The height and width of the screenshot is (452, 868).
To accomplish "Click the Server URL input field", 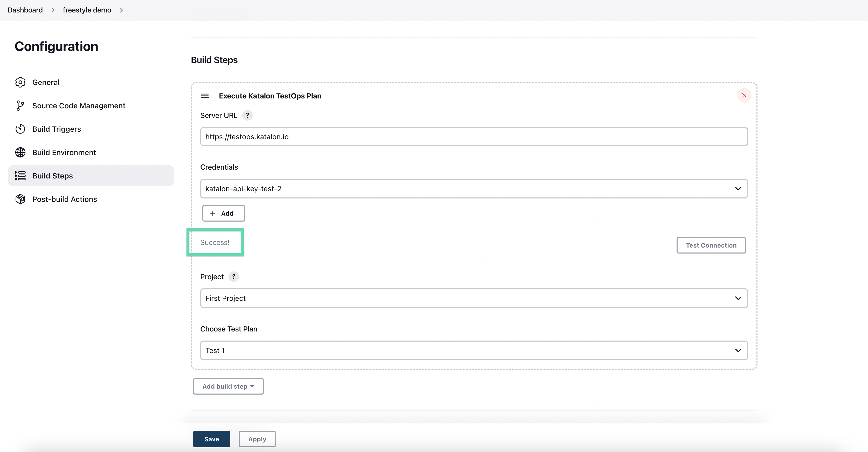I will tap(474, 136).
